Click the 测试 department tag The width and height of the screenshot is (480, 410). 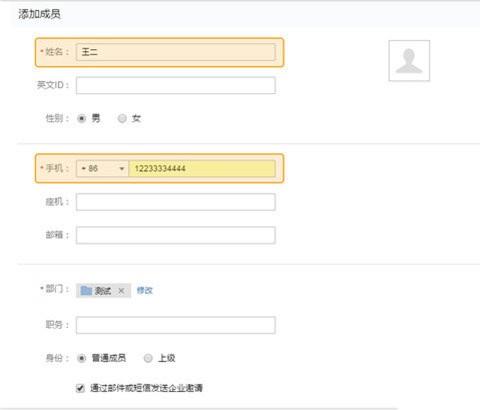point(103,291)
